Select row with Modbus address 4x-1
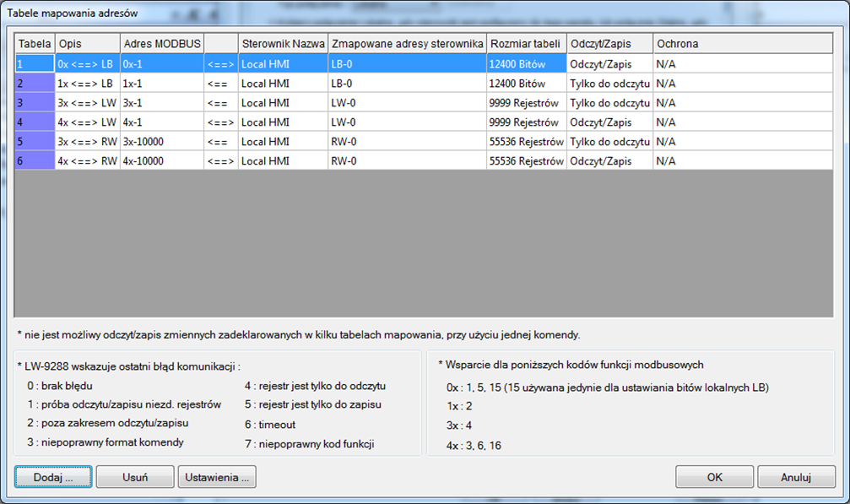Screen dimensions: 850x504 (424, 122)
